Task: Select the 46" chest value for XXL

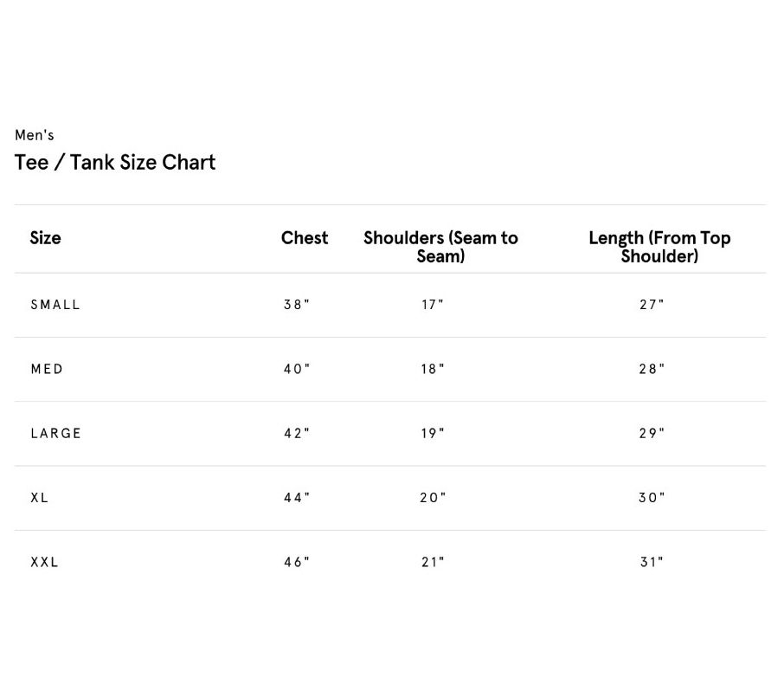Action: 297,562
